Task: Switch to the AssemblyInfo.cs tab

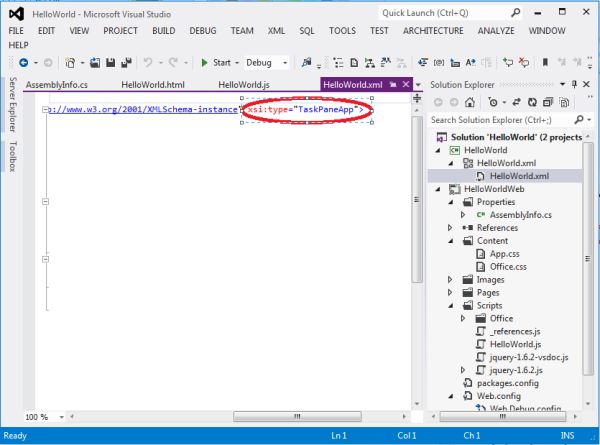Action: (x=57, y=85)
